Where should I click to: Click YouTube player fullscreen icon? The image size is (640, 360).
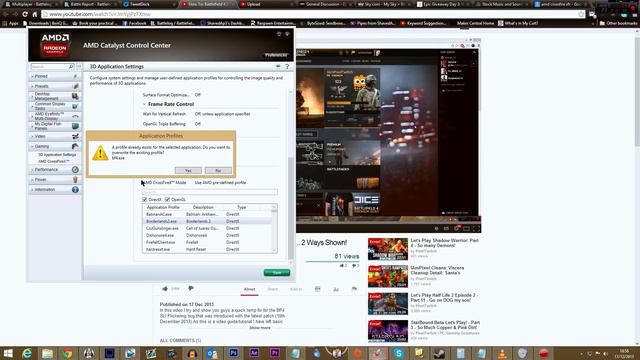click(476, 229)
